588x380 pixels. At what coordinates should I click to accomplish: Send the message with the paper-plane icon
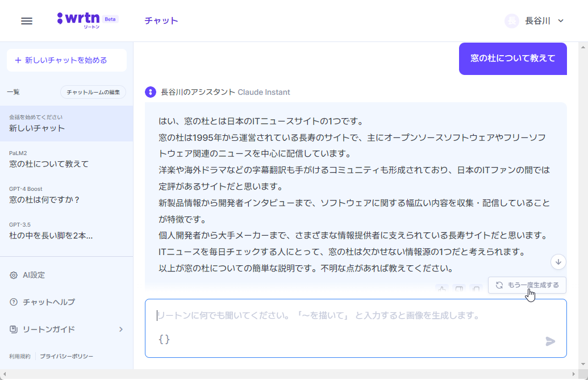pos(550,341)
